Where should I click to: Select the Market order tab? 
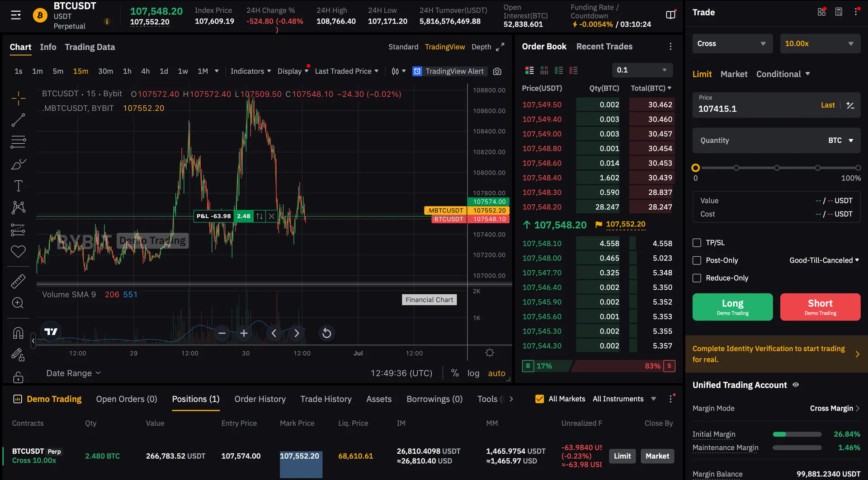pyautogui.click(x=734, y=74)
